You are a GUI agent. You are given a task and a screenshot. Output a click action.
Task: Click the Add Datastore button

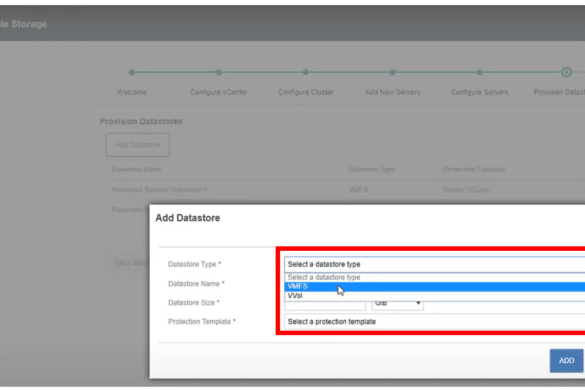pos(138,145)
